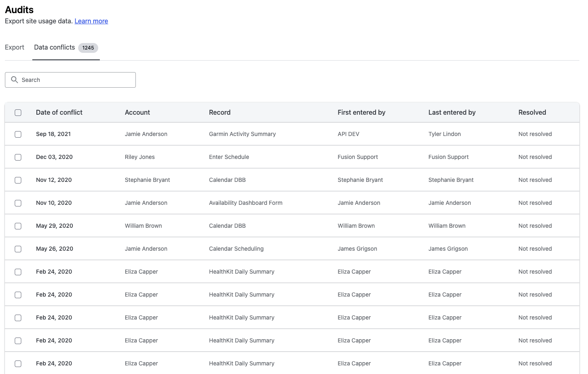The image size is (588, 374).
Task: Open the Garmin Activity Summary record
Action: (242, 134)
